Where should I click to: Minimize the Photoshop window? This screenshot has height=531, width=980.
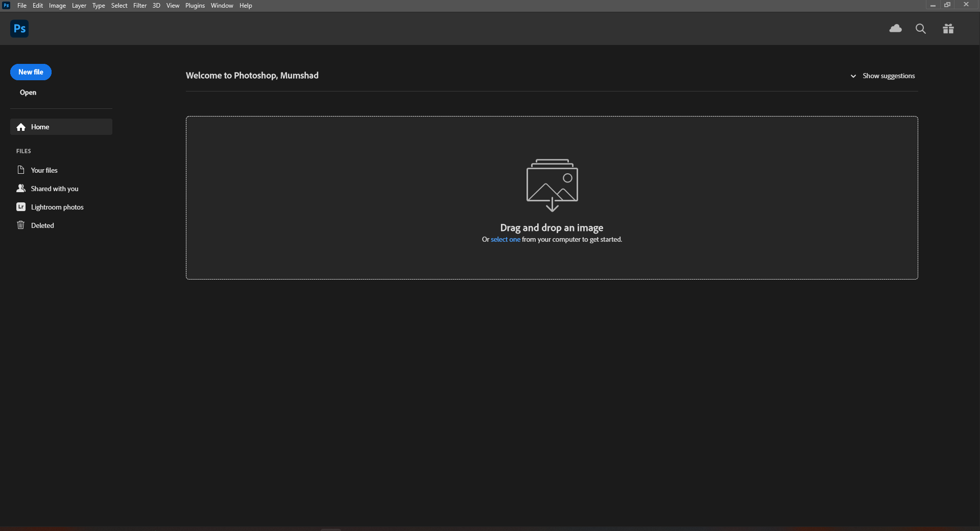click(933, 5)
